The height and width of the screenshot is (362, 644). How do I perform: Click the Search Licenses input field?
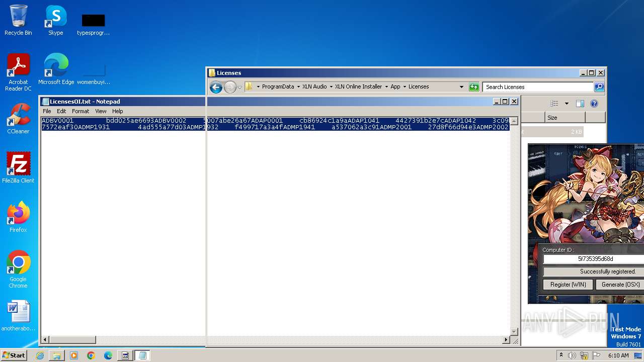tap(538, 87)
